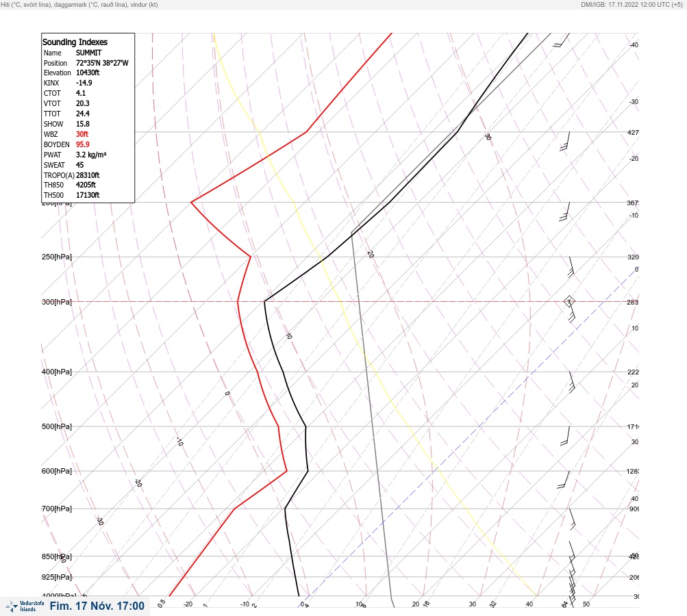Select the TROPO(A) value 28310ft

pyautogui.click(x=88, y=175)
